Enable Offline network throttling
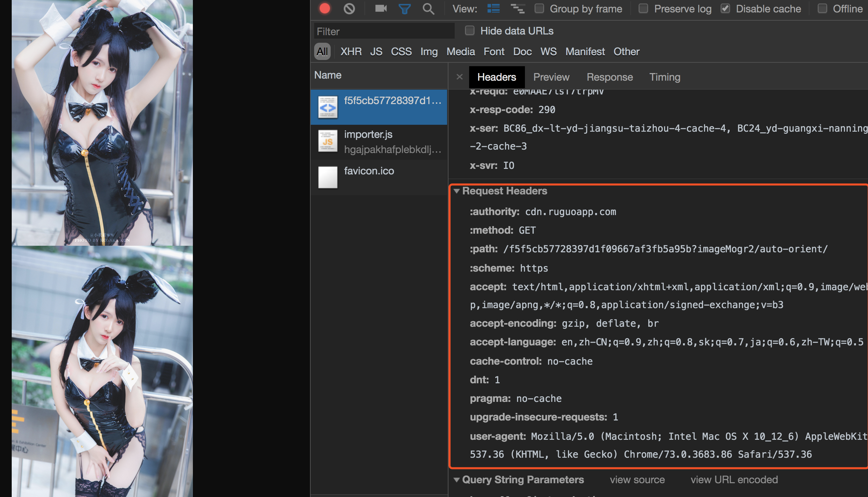This screenshot has height=497, width=868. tap(823, 9)
